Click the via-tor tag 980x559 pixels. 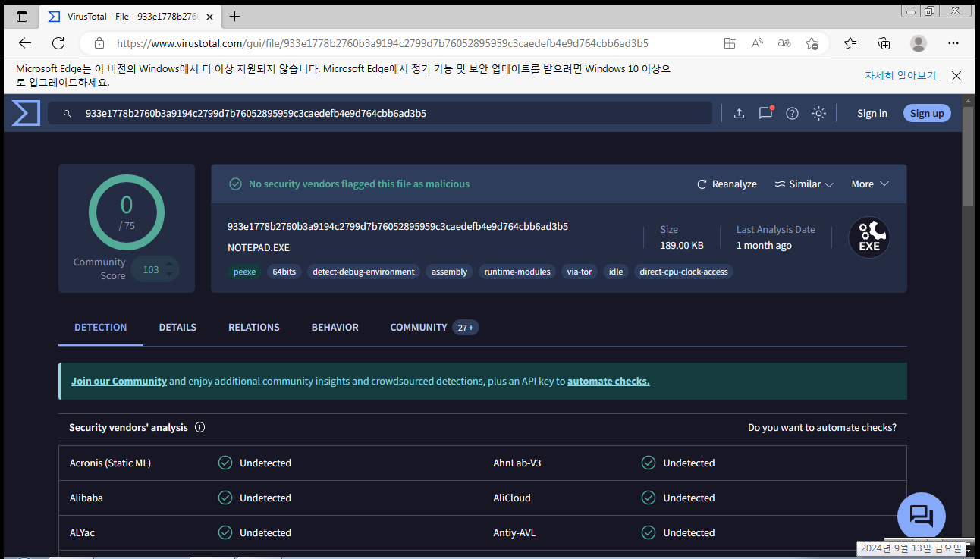coord(580,272)
